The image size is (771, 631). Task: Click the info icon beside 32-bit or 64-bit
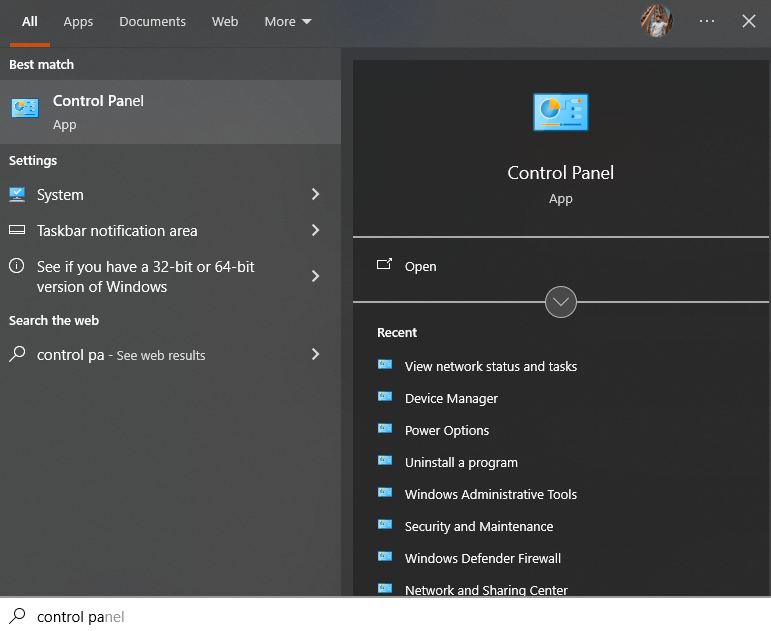[17, 266]
